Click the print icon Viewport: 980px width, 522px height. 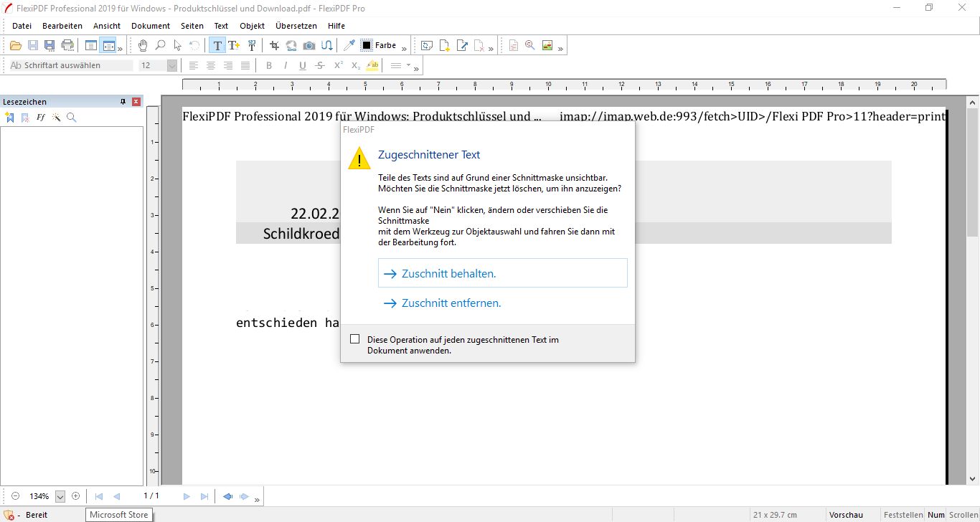(x=67, y=45)
